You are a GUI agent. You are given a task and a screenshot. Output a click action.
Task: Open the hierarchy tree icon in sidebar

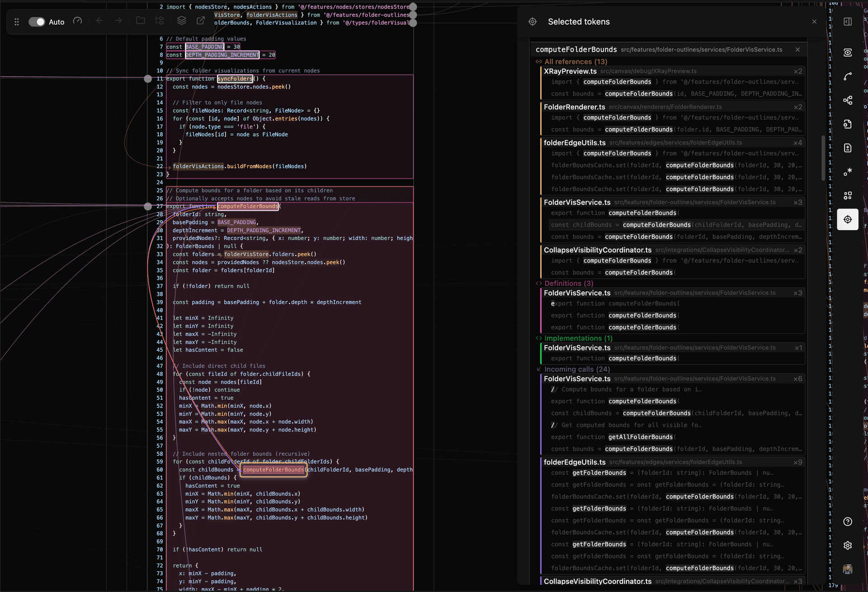coord(848,100)
